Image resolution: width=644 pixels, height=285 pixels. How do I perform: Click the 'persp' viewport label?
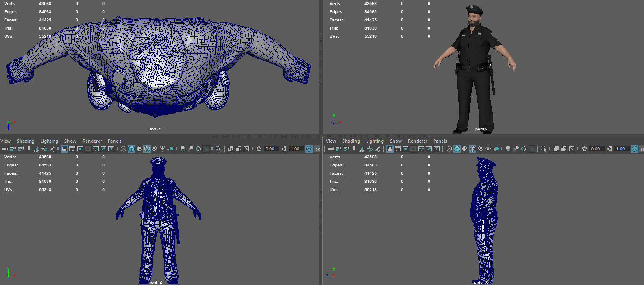[x=481, y=129]
